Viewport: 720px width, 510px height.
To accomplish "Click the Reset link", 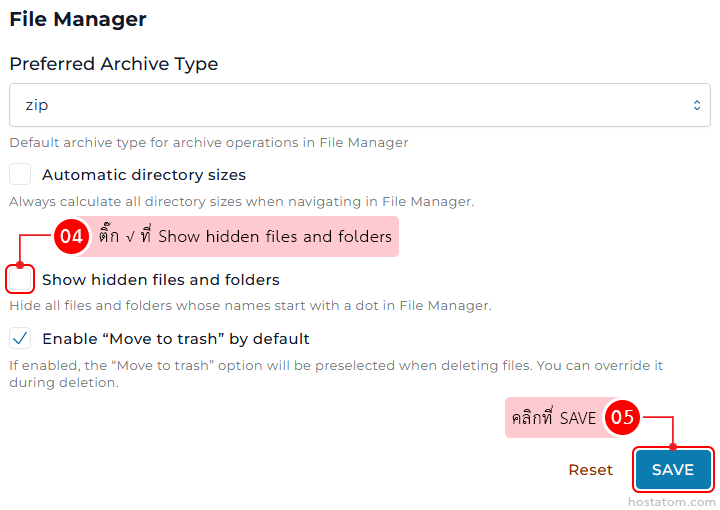I will pos(591,470).
